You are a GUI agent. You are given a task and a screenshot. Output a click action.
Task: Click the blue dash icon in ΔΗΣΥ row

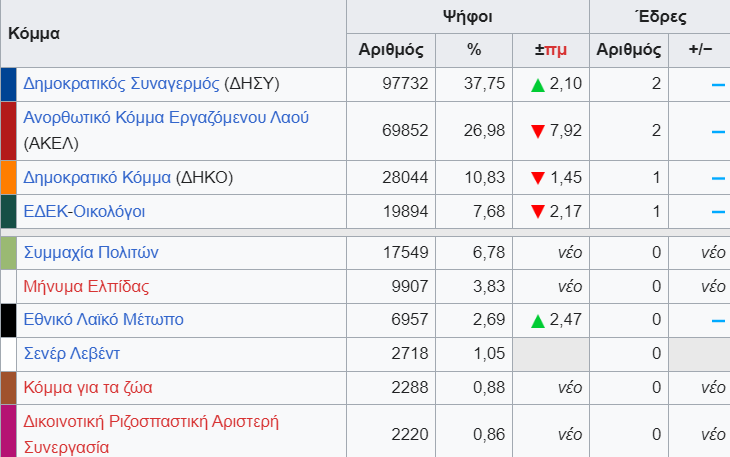[x=718, y=84]
